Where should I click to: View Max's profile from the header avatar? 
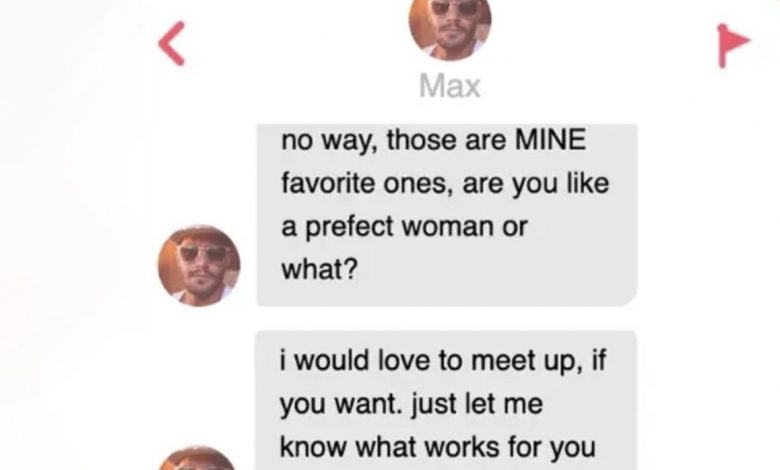click(x=450, y=27)
